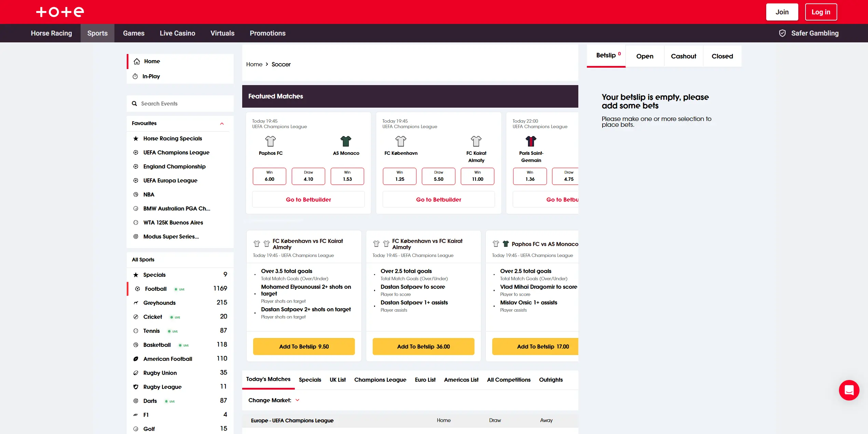Collapse the Favourites section chevron

pyautogui.click(x=222, y=123)
